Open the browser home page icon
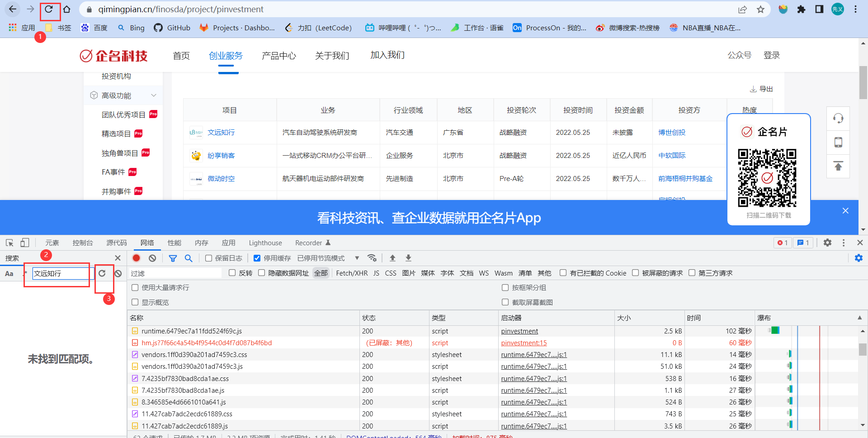The width and height of the screenshot is (868, 438). 67,9
